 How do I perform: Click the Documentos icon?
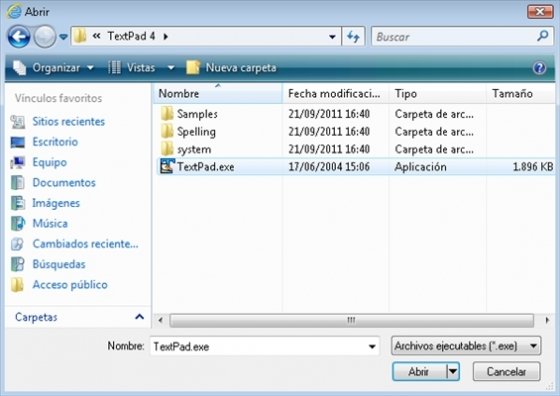18,182
